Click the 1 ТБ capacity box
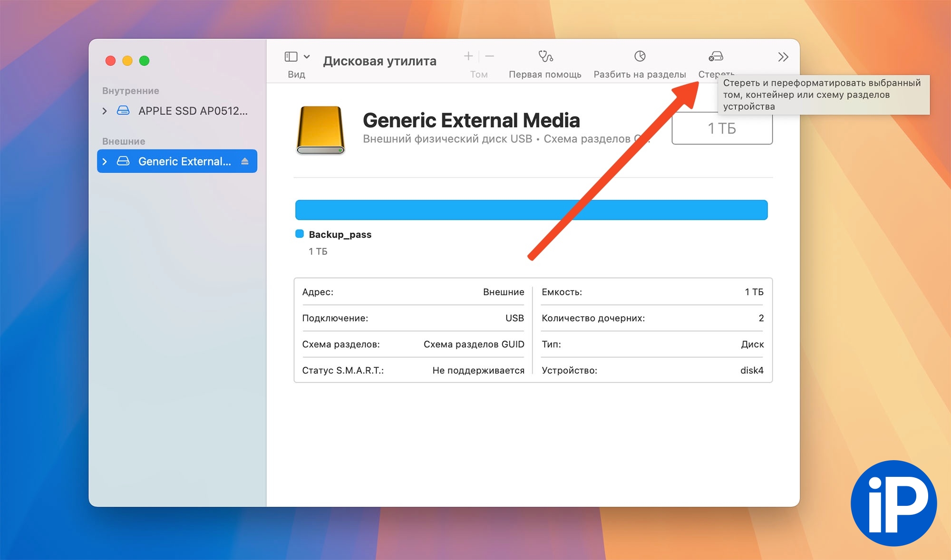 click(x=721, y=129)
